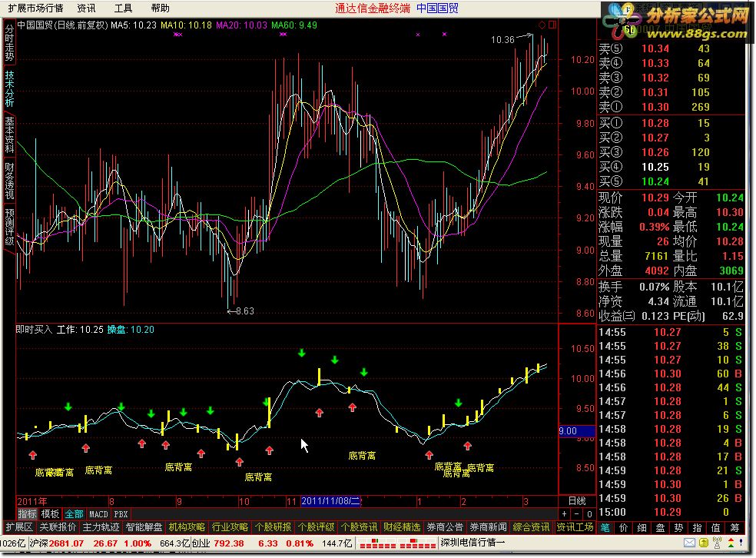The image size is (756, 558).
Task: Click the 0 reset button under chart
Action: tap(589, 513)
